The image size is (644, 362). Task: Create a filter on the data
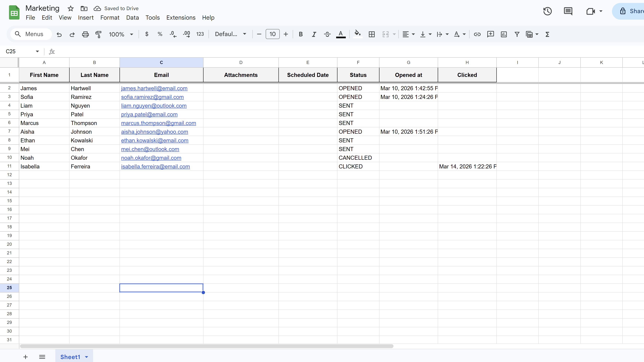tap(517, 34)
